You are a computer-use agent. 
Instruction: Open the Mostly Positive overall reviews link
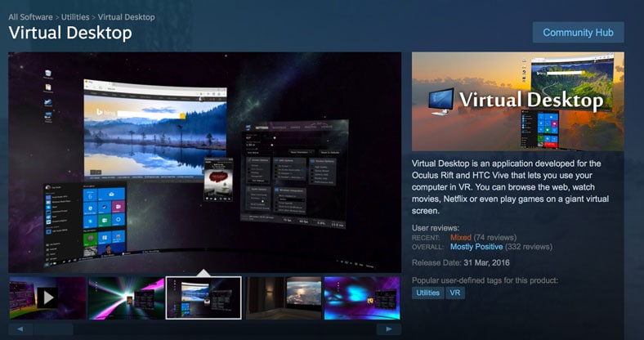click(x=476, y=247)
